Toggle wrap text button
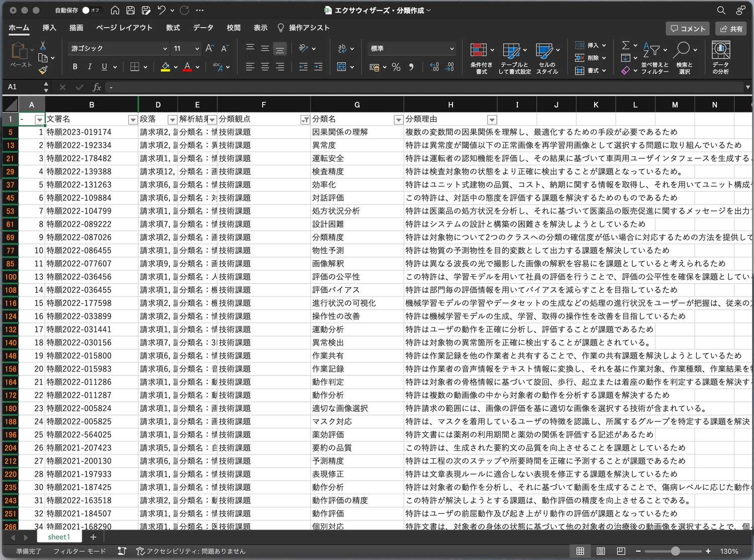The height and width of the screenshot is (560, 754). [342, 48]
